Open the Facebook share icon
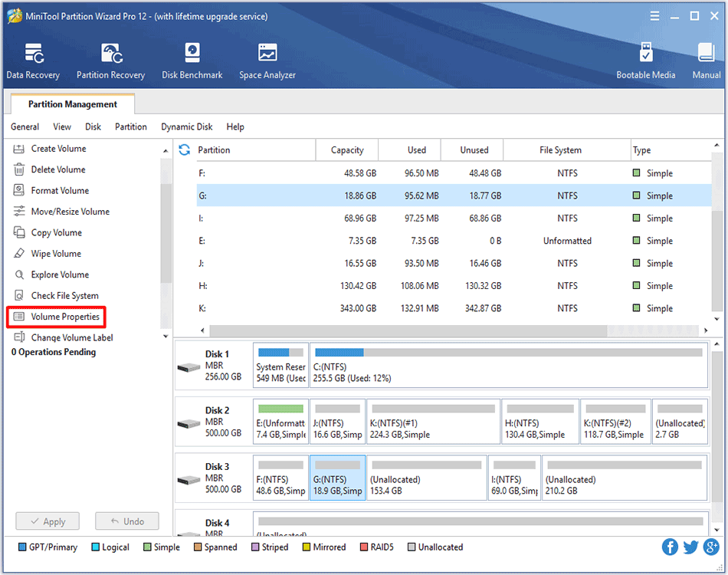728x575 pixels. [x=670, y=547]
